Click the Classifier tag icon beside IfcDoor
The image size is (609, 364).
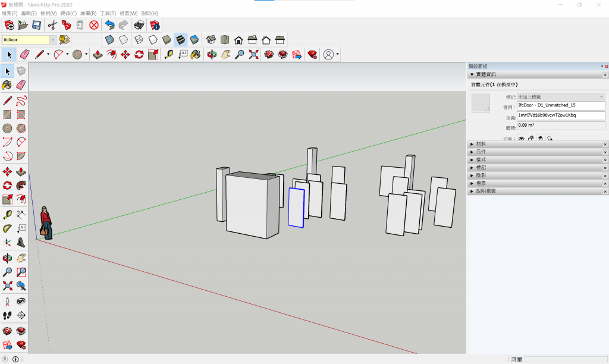pyautogui.click(x=64, y=40)
